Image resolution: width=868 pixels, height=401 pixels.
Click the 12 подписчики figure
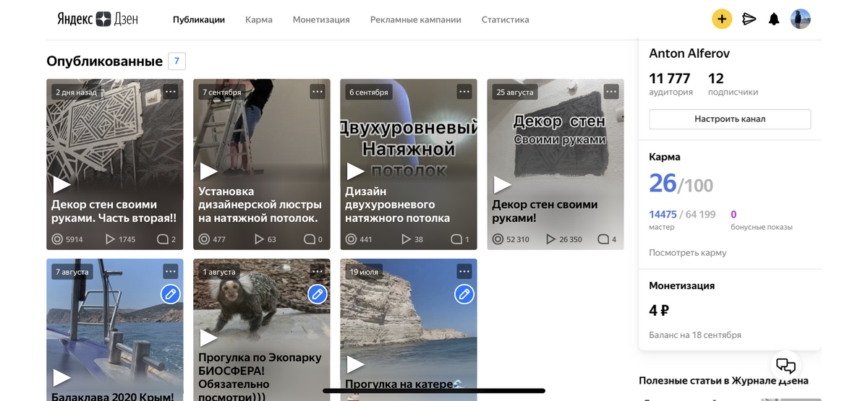click(716, 78)
